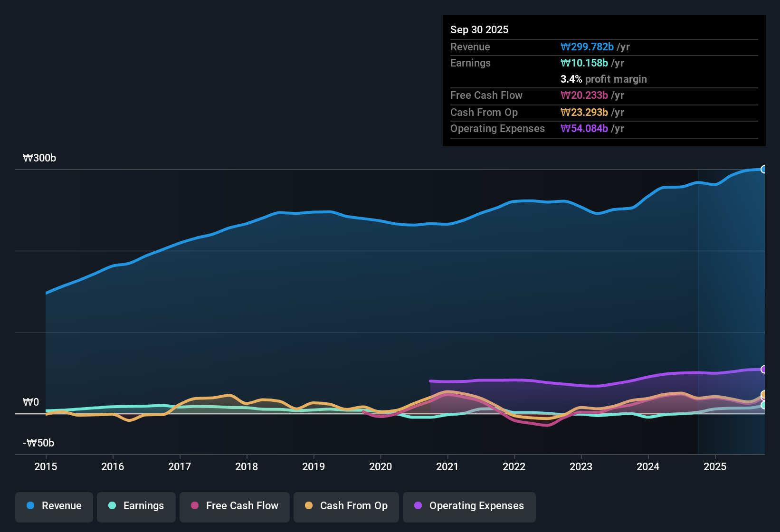
Task: Select the Cash From Op orange dot icon
Action: [x=308, y=506]
